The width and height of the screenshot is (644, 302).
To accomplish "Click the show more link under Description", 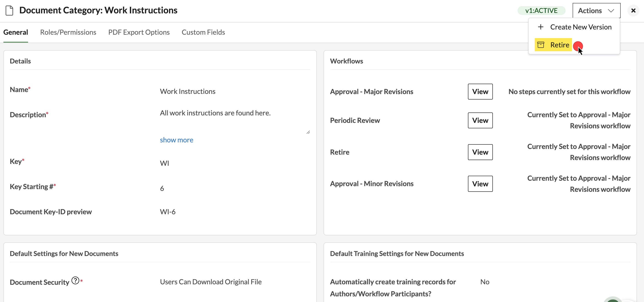I will (177, 140).
